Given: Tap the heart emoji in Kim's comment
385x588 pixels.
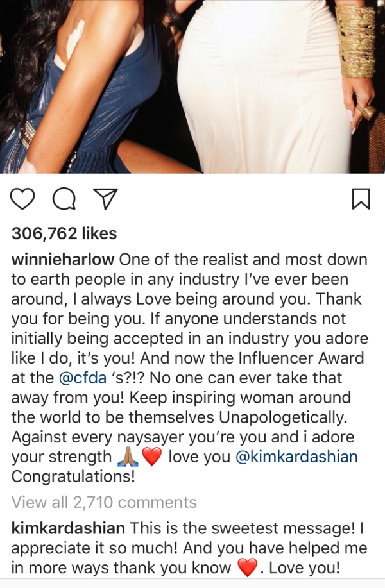Looking at the screenshot, I should pos(248,567).
